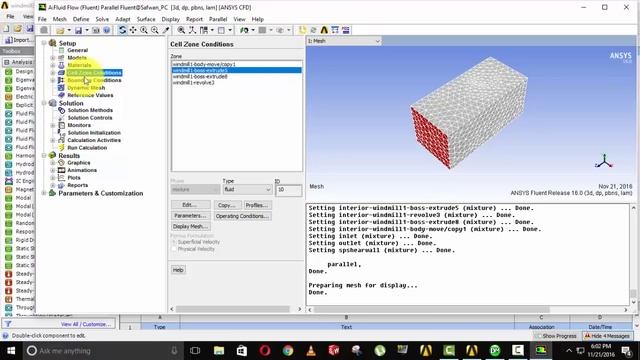Click the open file folder toolbar icon
Viewport: 640px width, 360px height.
[x=60, y=30]
